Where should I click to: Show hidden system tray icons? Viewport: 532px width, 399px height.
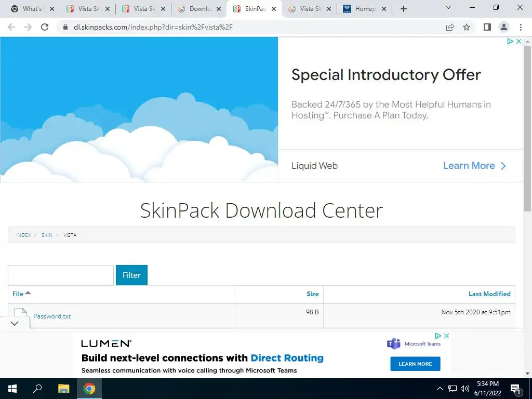coord(440,389)
